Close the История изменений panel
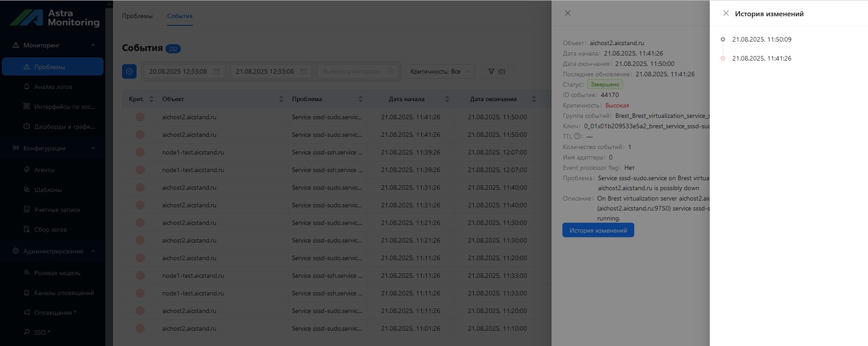Viewport: 868px width, 346px height. click(726, 14)
